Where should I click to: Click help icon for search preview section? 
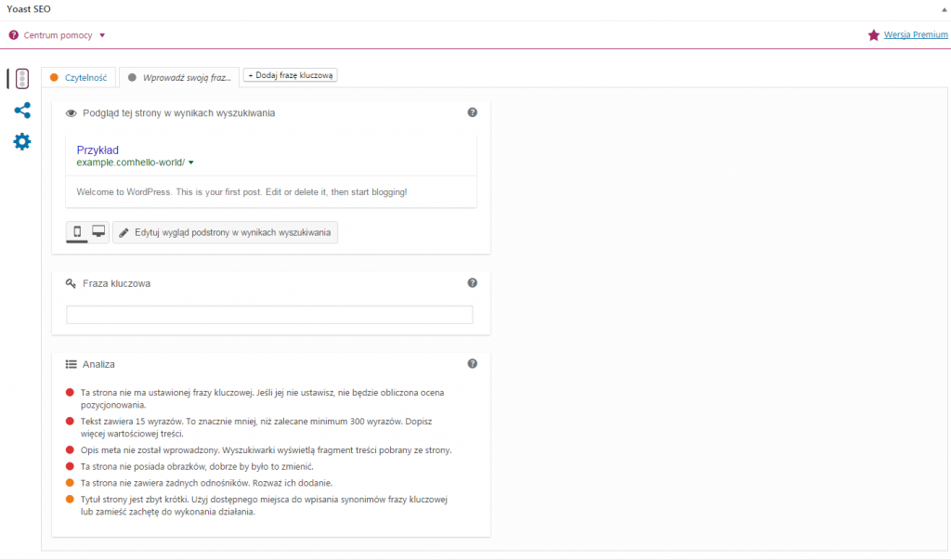coord(472,112)
